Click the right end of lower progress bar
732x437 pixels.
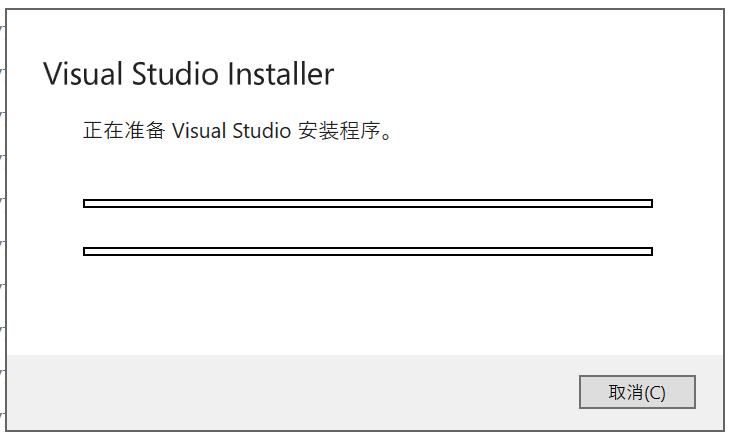[x=648, y=251]
